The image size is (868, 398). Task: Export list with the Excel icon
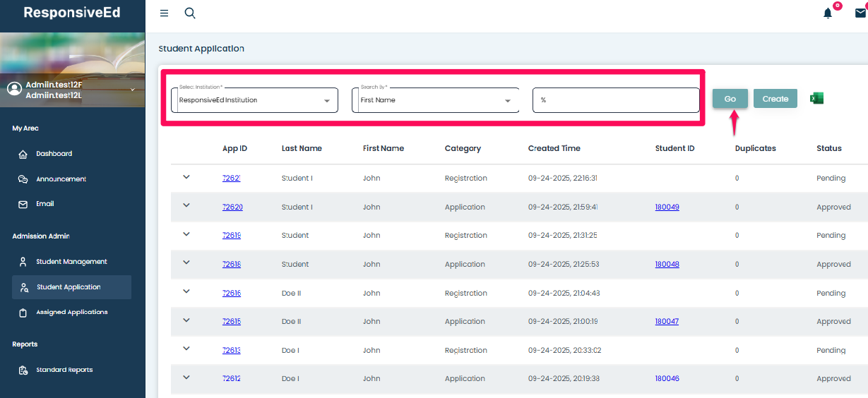coord(816,99)
